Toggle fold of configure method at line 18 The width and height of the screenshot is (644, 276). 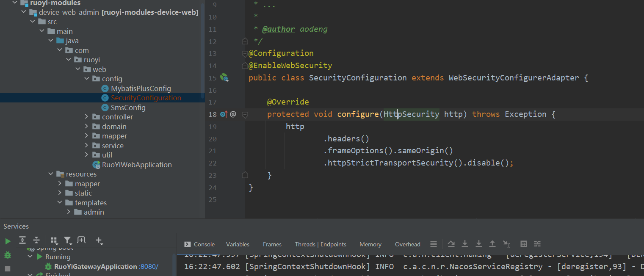pos(245,114)
